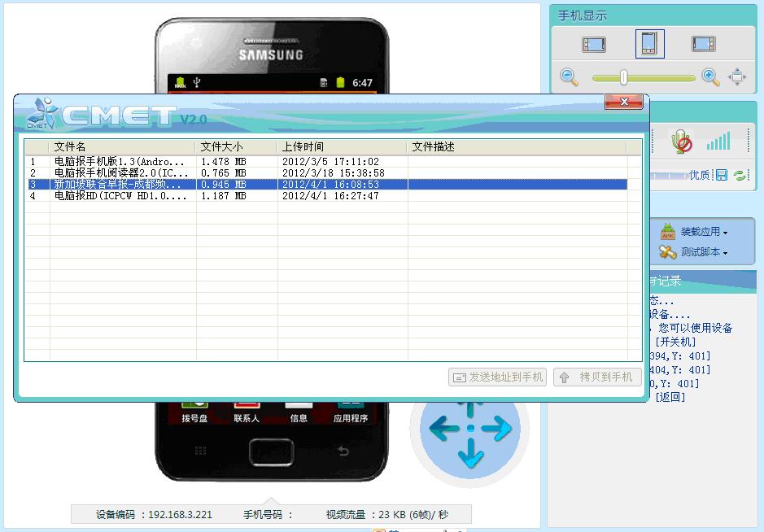Click the CMET logo in dialog
This screenshot has height=532, width=764.
(101, 115)
